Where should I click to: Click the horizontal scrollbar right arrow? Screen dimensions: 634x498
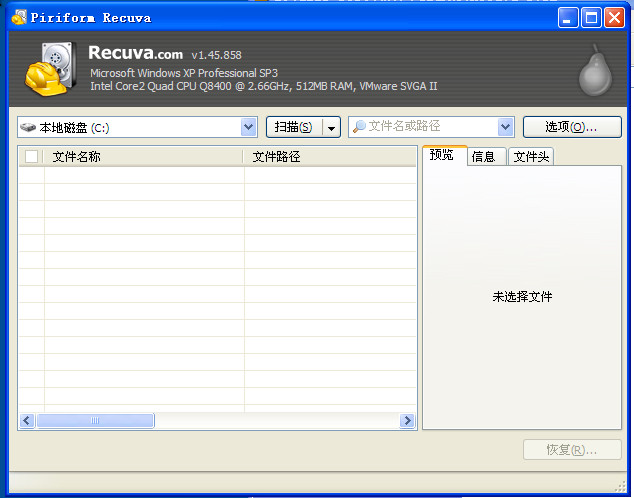point(407,421)
